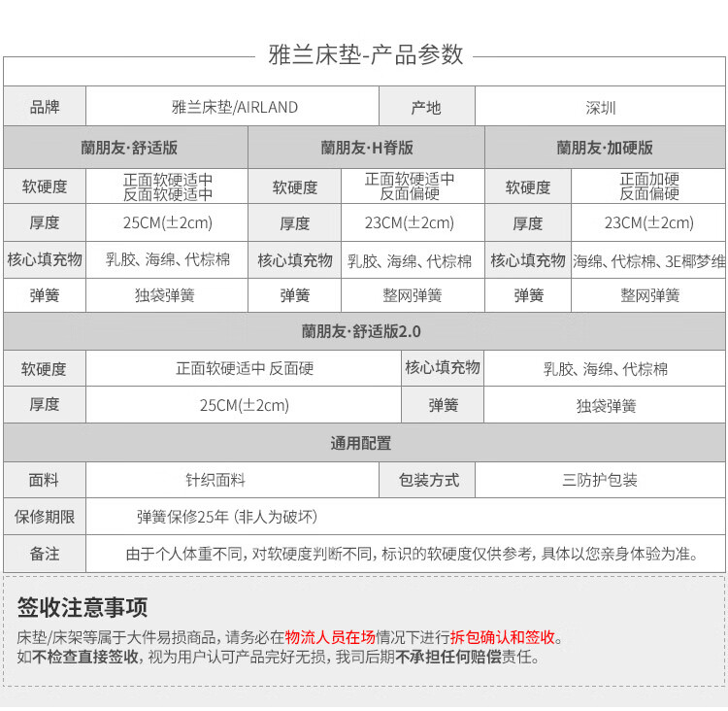Select 乳胶、海绵、代棕棉 in 舒适版 column

168,259
